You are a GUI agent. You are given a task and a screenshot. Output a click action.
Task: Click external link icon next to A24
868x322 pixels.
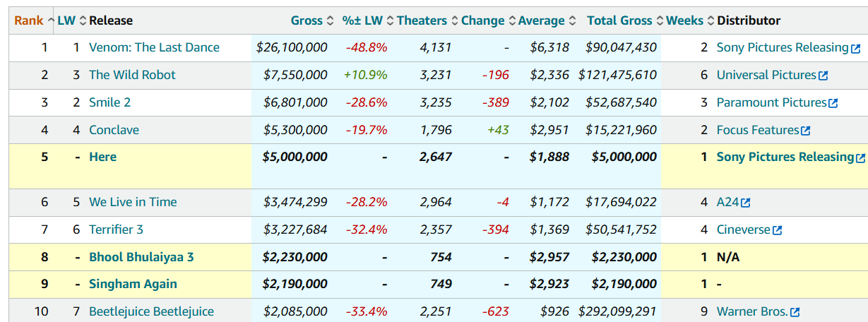[x=745, y=203]
